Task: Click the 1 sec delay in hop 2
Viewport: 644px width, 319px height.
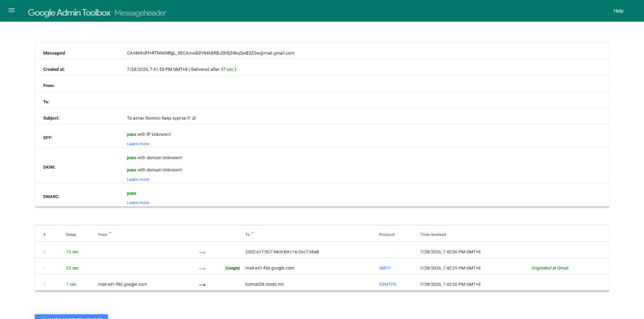Action: pyautogui.click(x=71, y=284)
